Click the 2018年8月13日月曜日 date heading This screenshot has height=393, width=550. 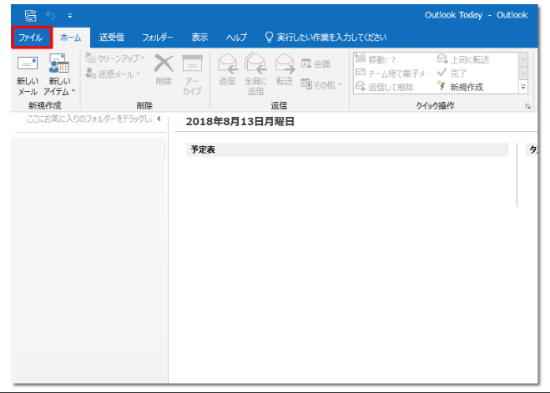[x=240, y=121]
